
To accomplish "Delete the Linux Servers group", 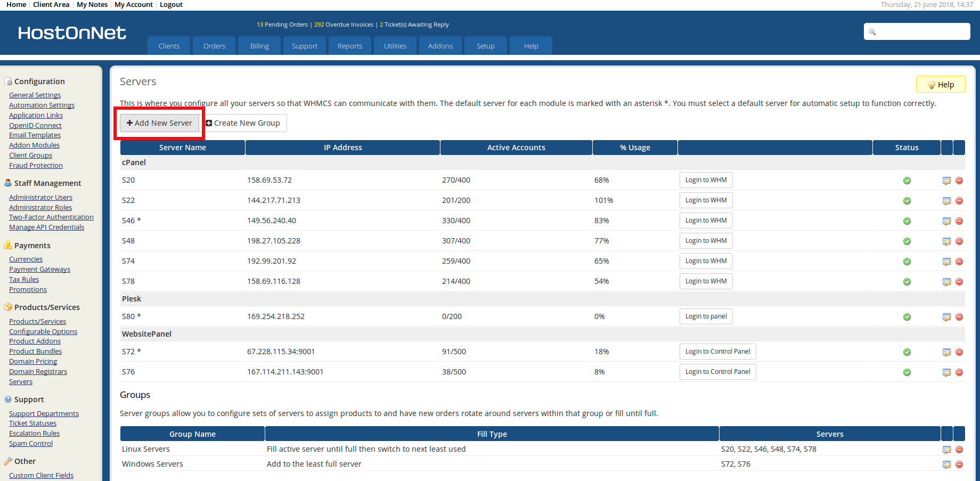I will tap(959, 450).
